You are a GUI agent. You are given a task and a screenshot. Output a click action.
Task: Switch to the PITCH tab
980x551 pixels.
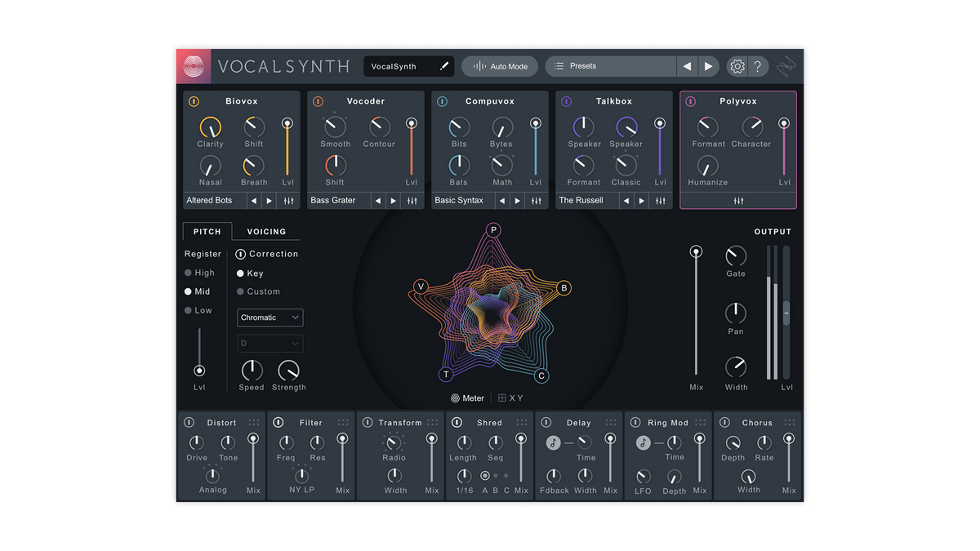tap(207, 232)
